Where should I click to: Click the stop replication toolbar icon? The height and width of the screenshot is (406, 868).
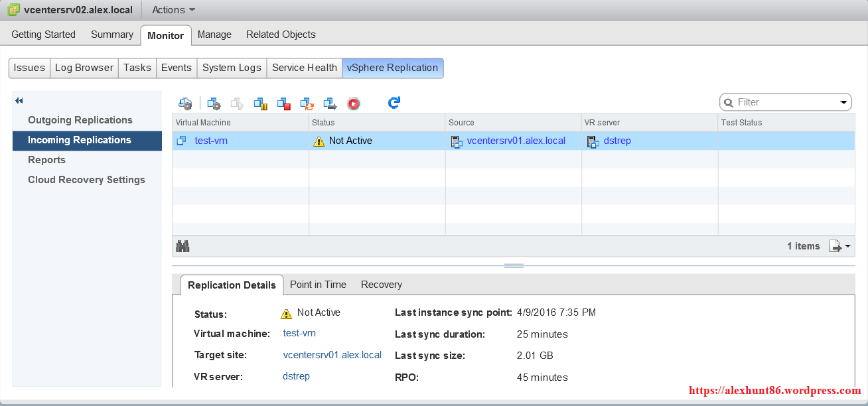coord(283,103)
